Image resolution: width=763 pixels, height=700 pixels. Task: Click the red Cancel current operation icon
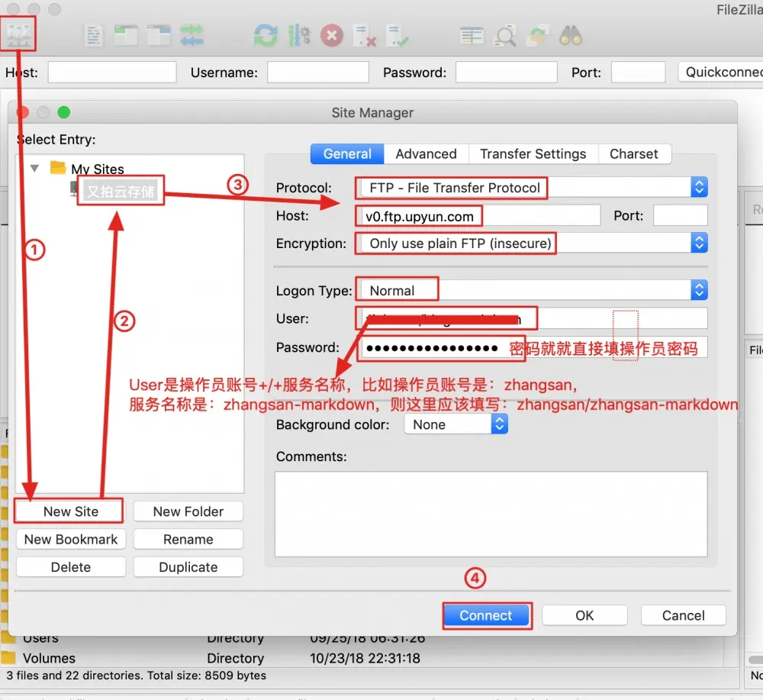point(332,36)
